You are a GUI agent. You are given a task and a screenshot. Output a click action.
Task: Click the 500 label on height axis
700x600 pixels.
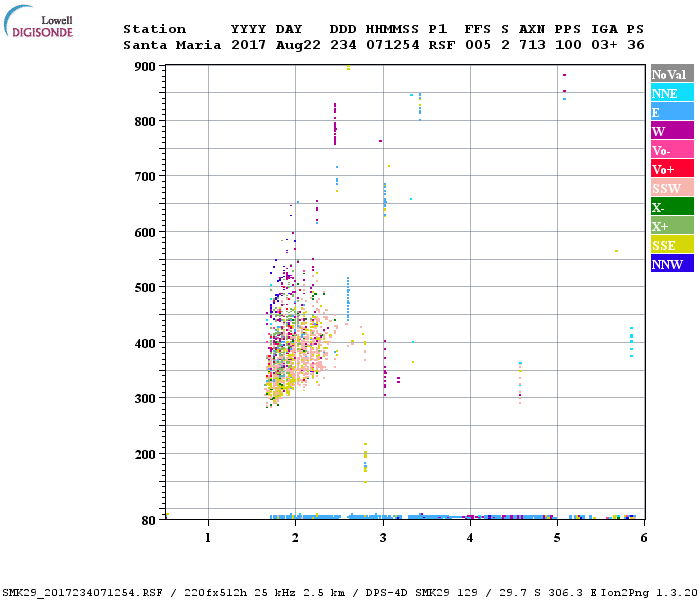pos(145,288)
